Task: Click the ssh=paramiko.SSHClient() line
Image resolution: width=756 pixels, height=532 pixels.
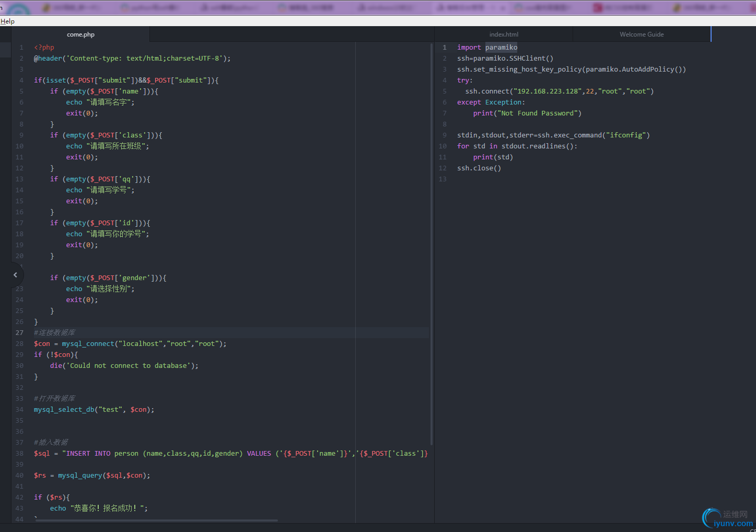Action: pos(505,59)
